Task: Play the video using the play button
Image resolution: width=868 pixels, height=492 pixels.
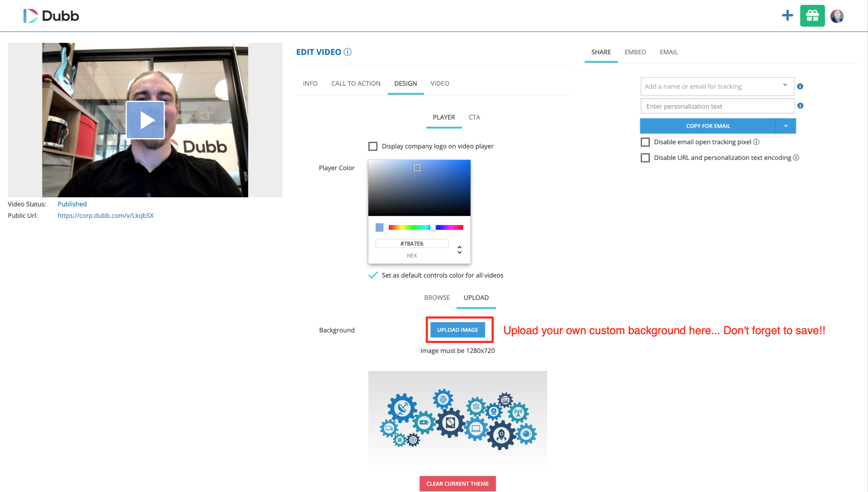Action: click(x=145, y=120)
